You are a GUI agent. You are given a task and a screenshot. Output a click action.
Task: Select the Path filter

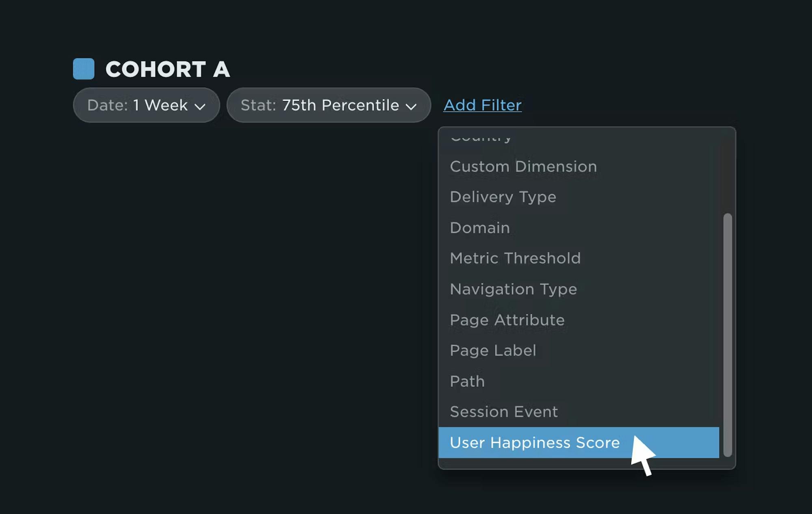467,381
